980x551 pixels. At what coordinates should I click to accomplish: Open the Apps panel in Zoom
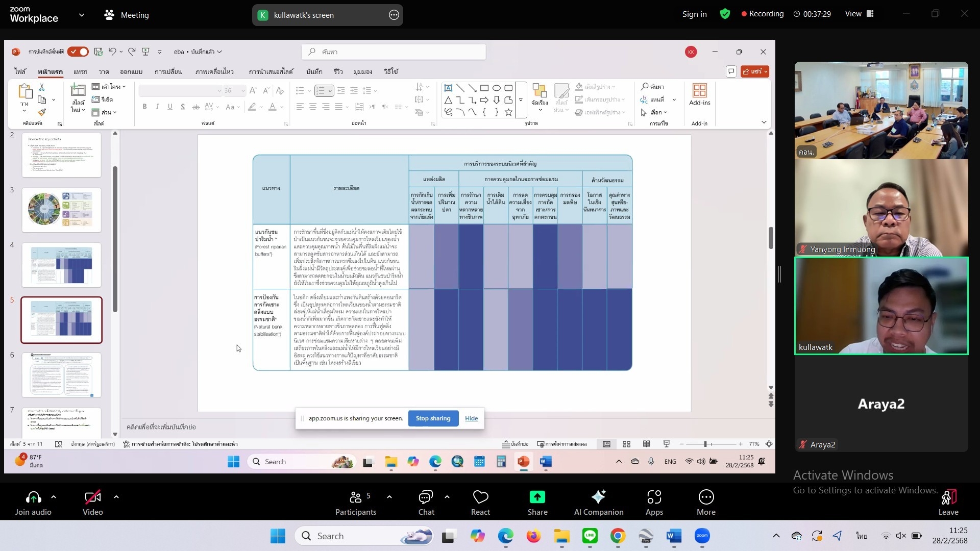tap(654, 497)
